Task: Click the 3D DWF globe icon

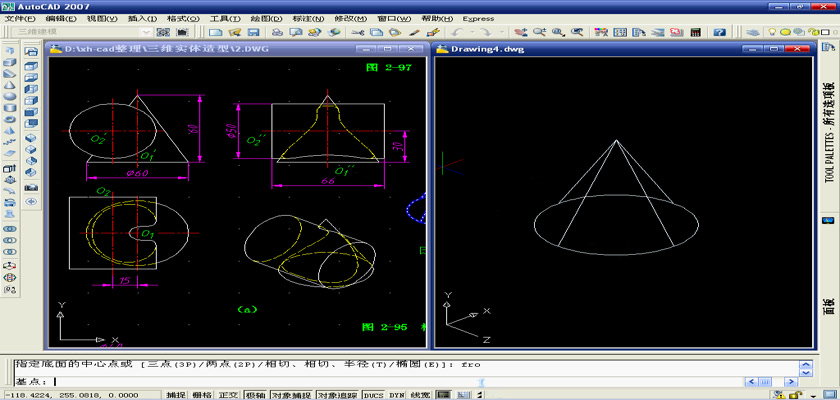Action: (334, 32)
